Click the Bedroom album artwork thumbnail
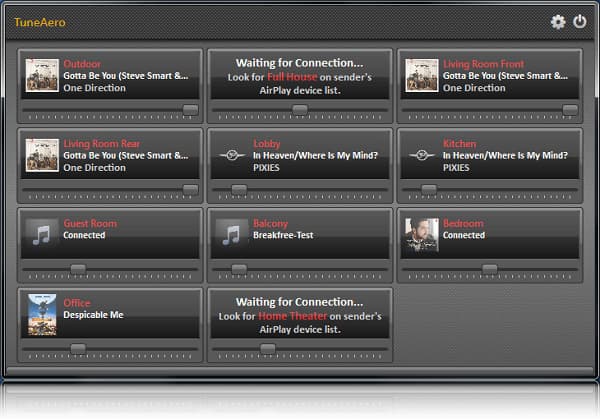 (422, 235)
